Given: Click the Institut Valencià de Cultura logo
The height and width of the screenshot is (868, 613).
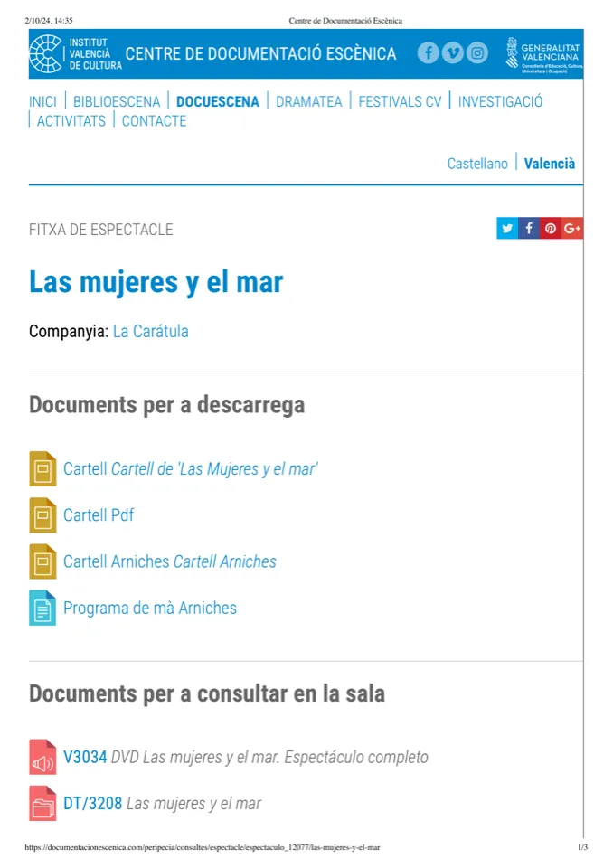Looking at the screenshot, I should 76,54.
